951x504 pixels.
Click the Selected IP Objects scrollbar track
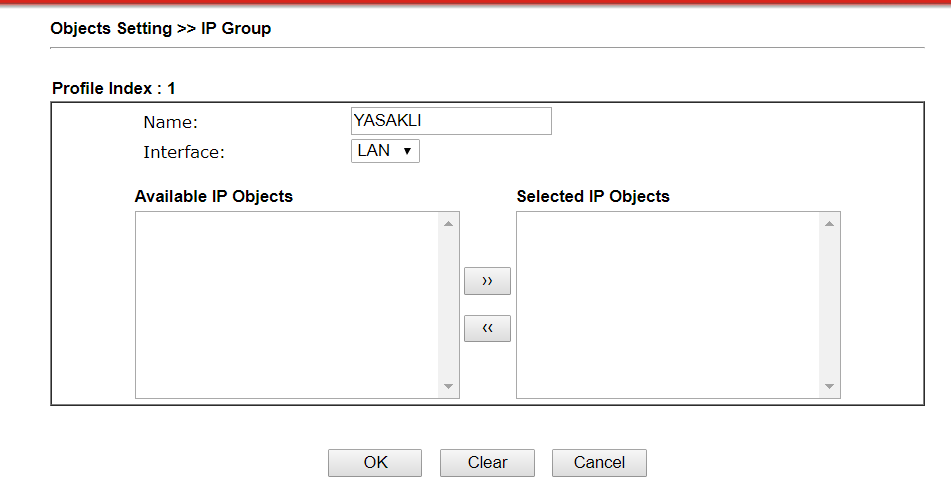pos(829,304)
